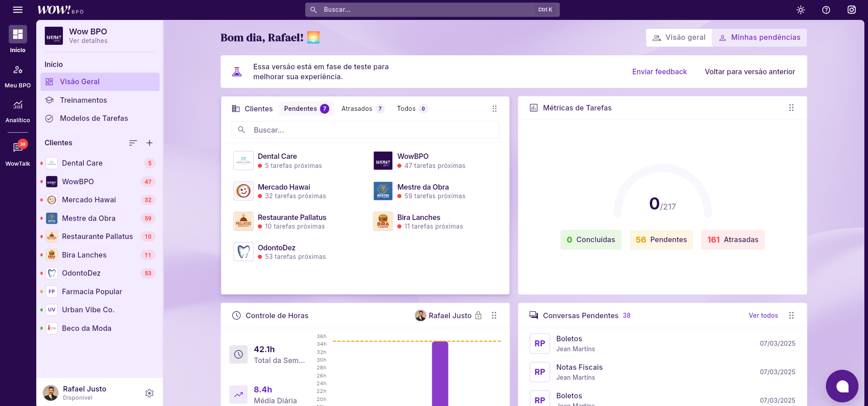Open the client list sort/filter icon

[x=133, y=143]
